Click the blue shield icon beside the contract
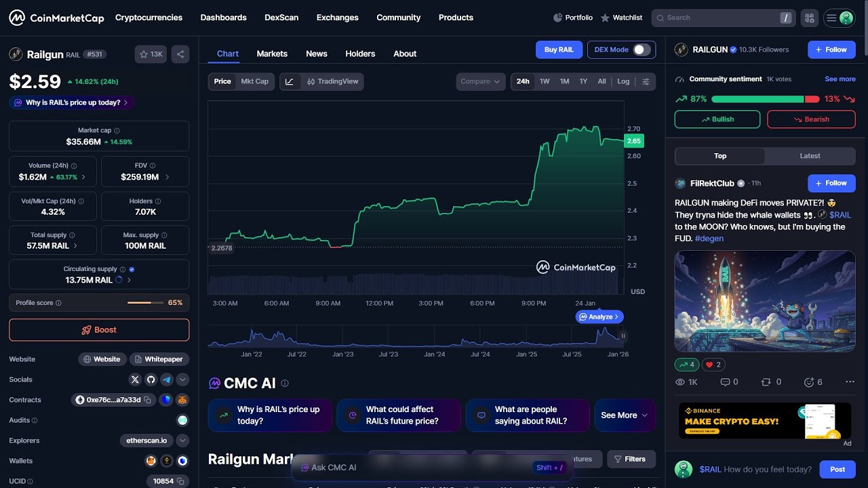Image resolution: width=868 pixels, height=488 pixels. [x=166, y=400]
